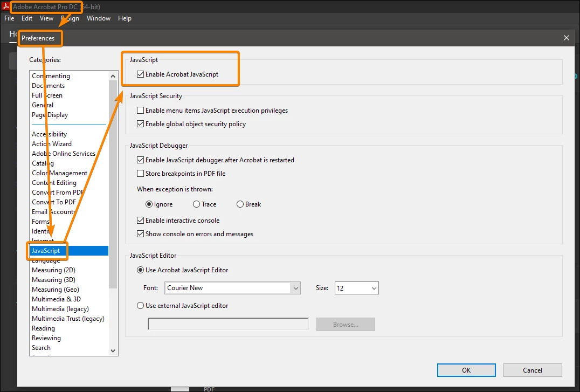
Task: Select Full Screen category
Action: [x=47, y=95]
